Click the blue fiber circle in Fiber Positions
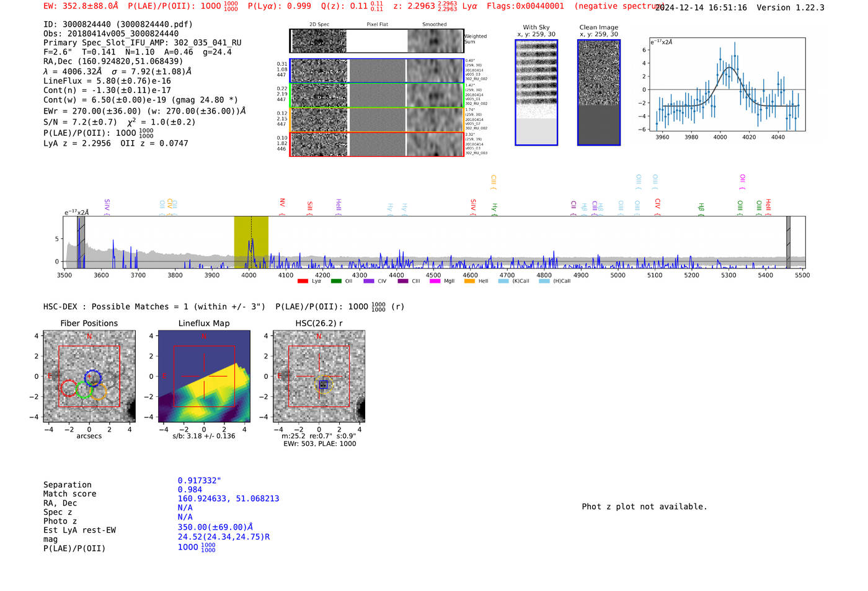Screen dimensions: 868x591 (92, 378)
